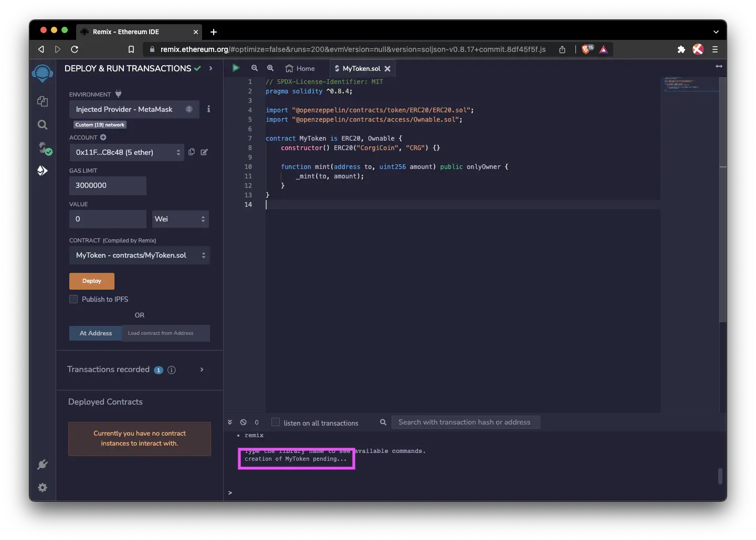The image size is (756, 540).
Task: Open the File explorer panel
Action: [x=43, y=101]
